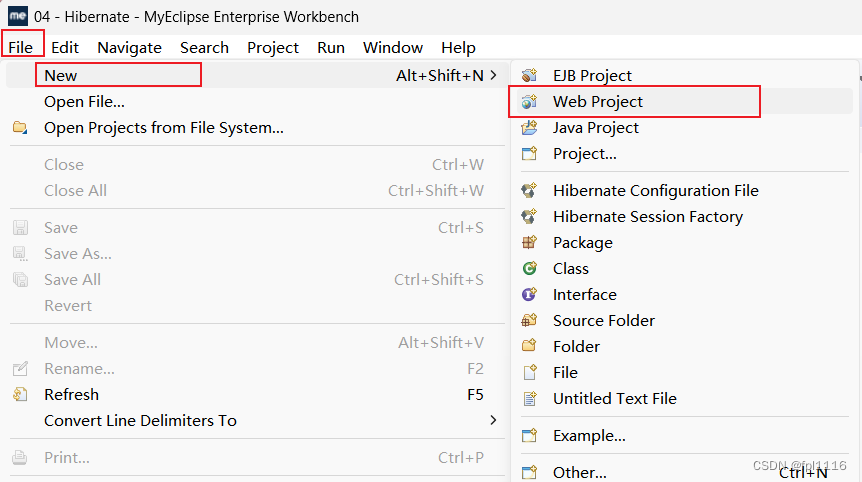The height and width of the screenshot is (482, 862).
Task: Create a new Interface
Action: pos(683,295)
